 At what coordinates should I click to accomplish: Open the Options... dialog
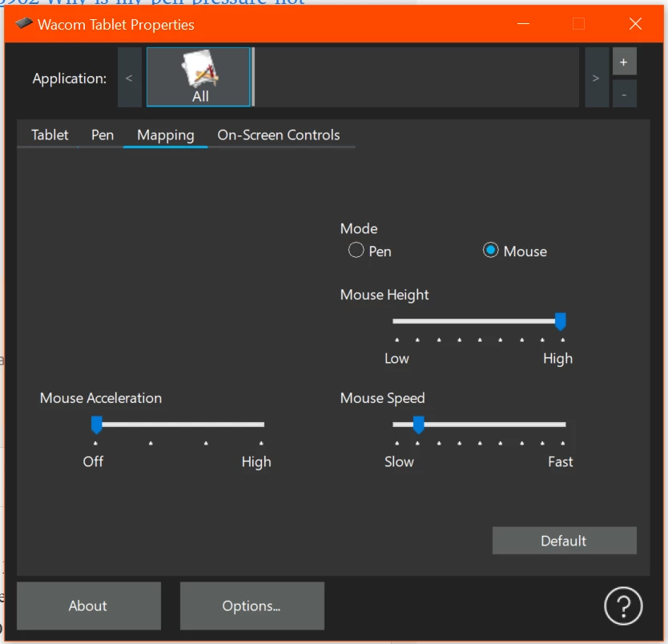point(252,606)
